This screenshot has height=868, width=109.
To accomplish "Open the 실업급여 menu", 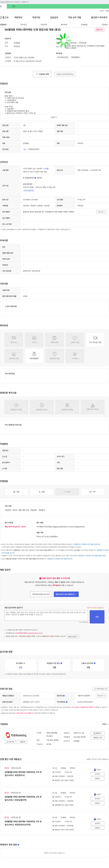I will tap(54, 18).
